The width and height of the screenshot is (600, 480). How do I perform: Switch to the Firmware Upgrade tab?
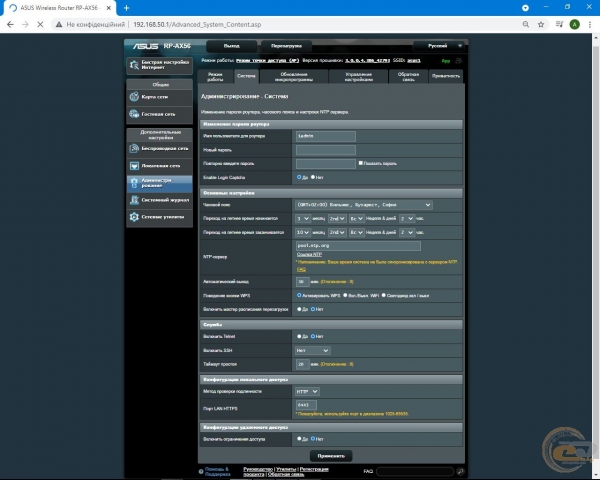[293, 77]
